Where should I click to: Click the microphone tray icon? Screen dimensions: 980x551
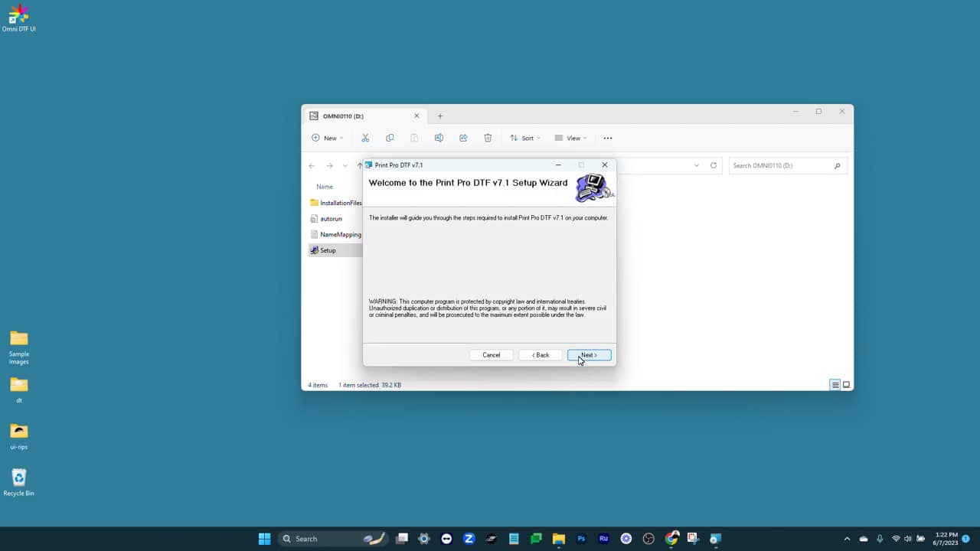880,539
